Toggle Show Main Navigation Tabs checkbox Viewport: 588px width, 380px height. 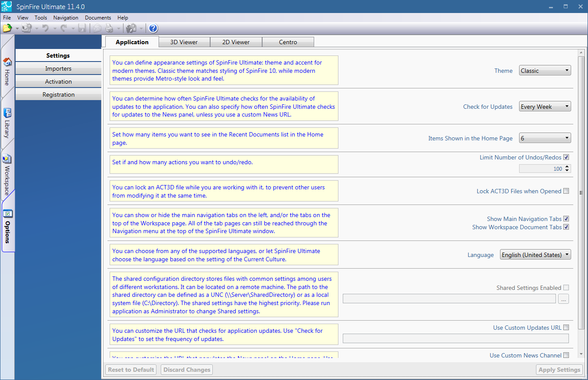566,219
